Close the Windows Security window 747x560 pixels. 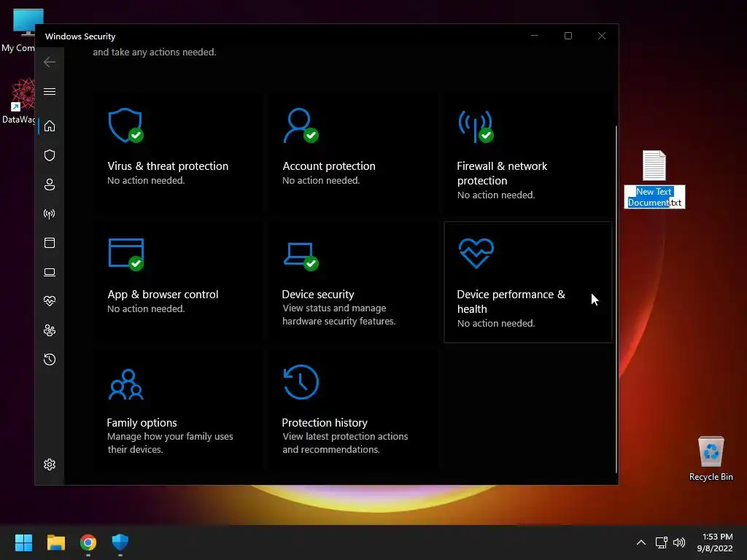click(602, 36)
